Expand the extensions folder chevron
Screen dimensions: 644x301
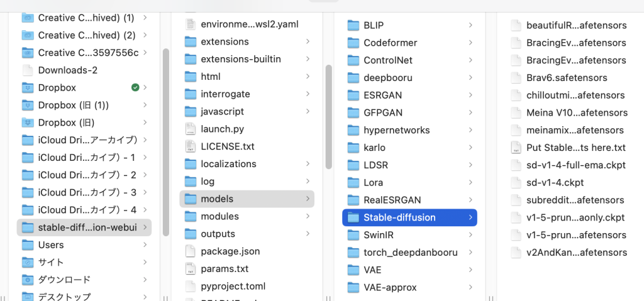[x=308, y=41]
